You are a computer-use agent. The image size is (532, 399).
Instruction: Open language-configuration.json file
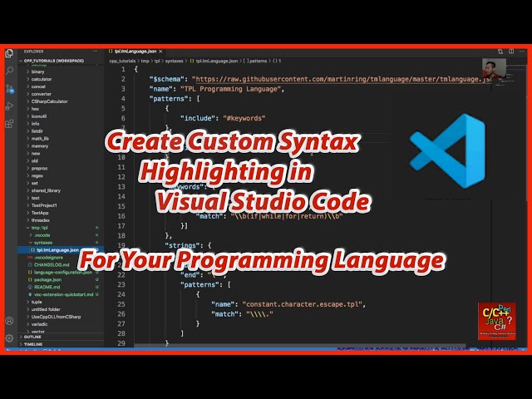pyautogui.click(x=63, y=272)
